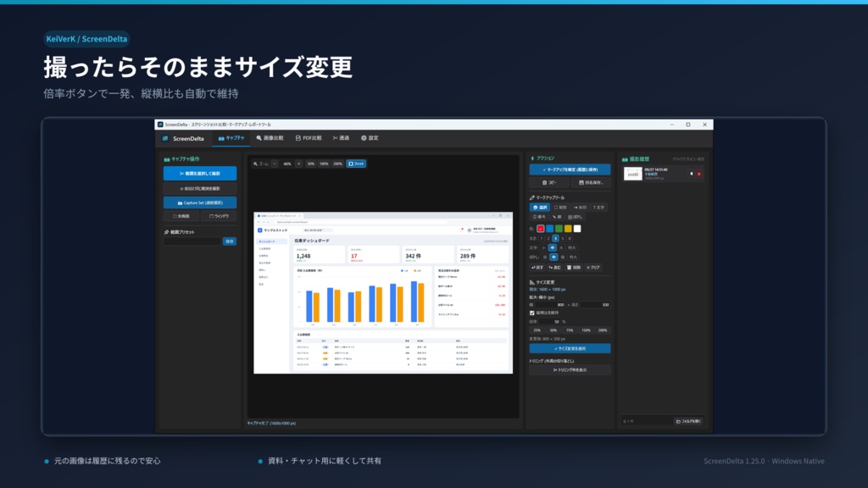Apply the 75% resize preset
Image resolution: width=868 pixels, height=488 pixels.
(x=570, y=330)
